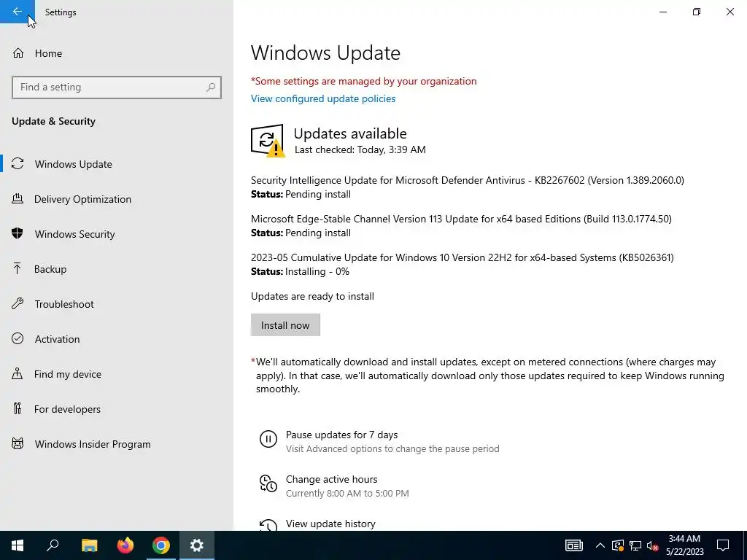Viewport: 747px width, 560px height.
Task: Click 'Installing - 0%' status text
Action: pos(317,272)
